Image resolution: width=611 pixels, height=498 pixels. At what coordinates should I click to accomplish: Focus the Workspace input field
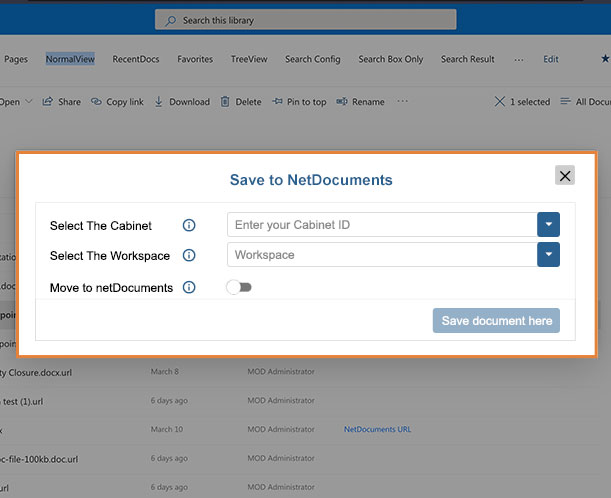pyautogui.click(x=382, y=254)
